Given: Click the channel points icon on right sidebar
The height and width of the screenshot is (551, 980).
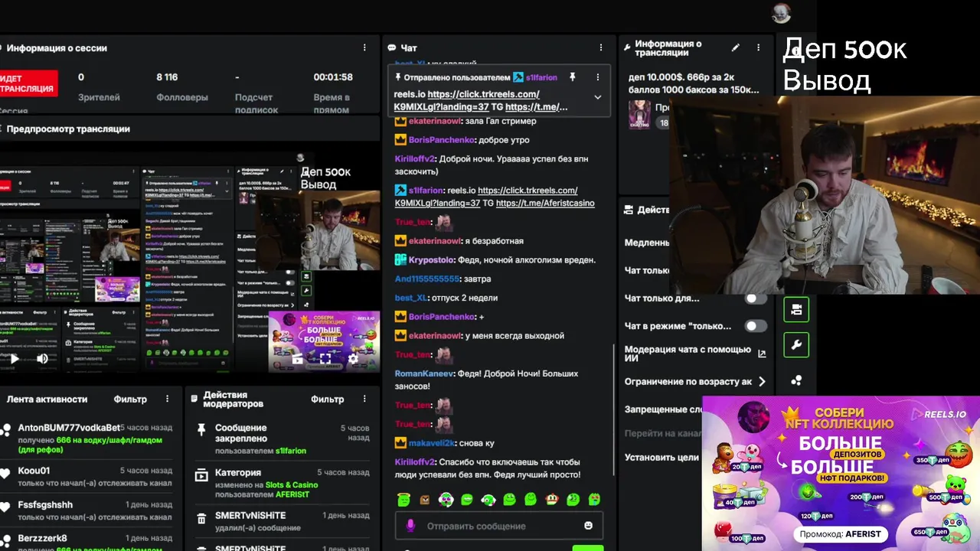Looking at the screenshot, I should click(x=796, y=380).
